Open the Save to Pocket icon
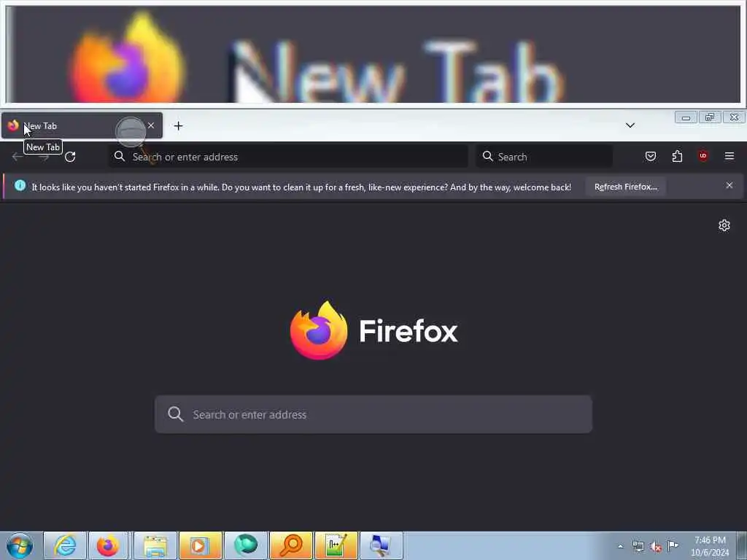 (650, 156)
